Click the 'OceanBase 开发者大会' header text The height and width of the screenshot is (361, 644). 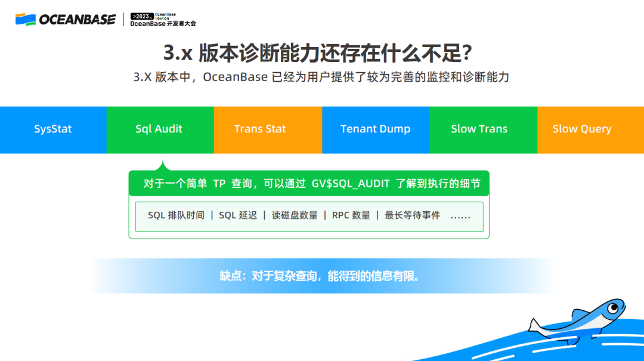tap(163, 24)
